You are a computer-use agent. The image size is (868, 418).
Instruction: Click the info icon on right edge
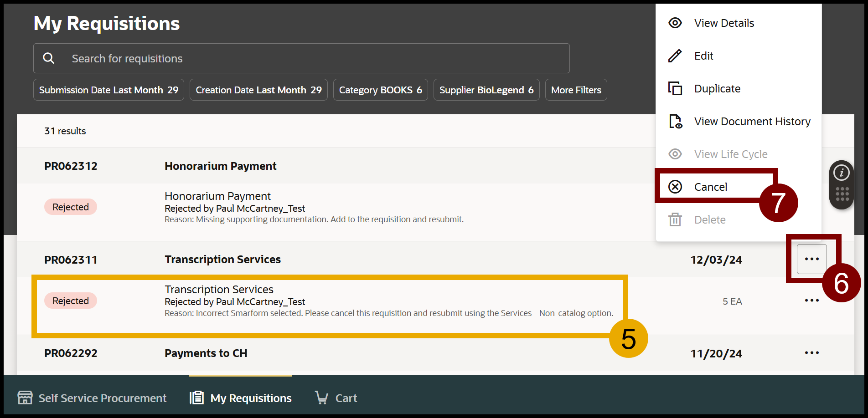point(841,173)
